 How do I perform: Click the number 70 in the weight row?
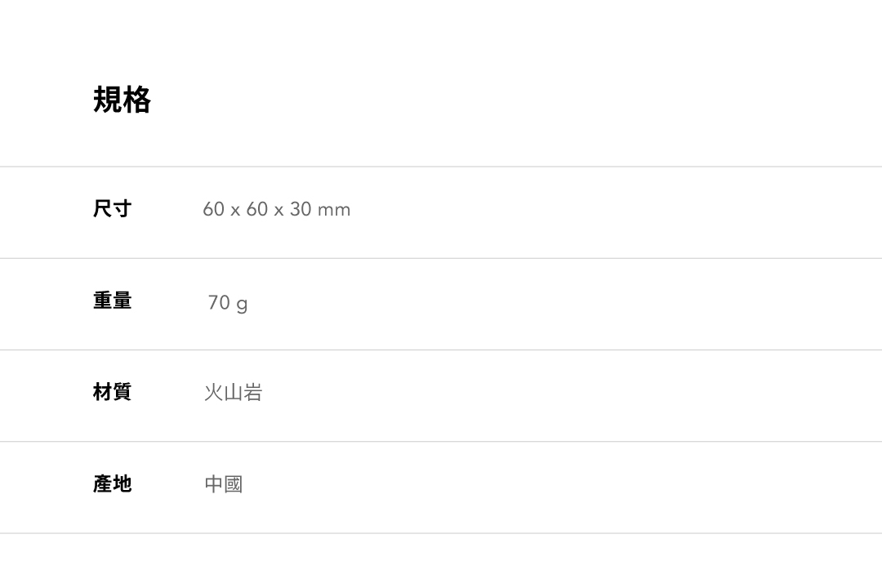pos(219,303)
